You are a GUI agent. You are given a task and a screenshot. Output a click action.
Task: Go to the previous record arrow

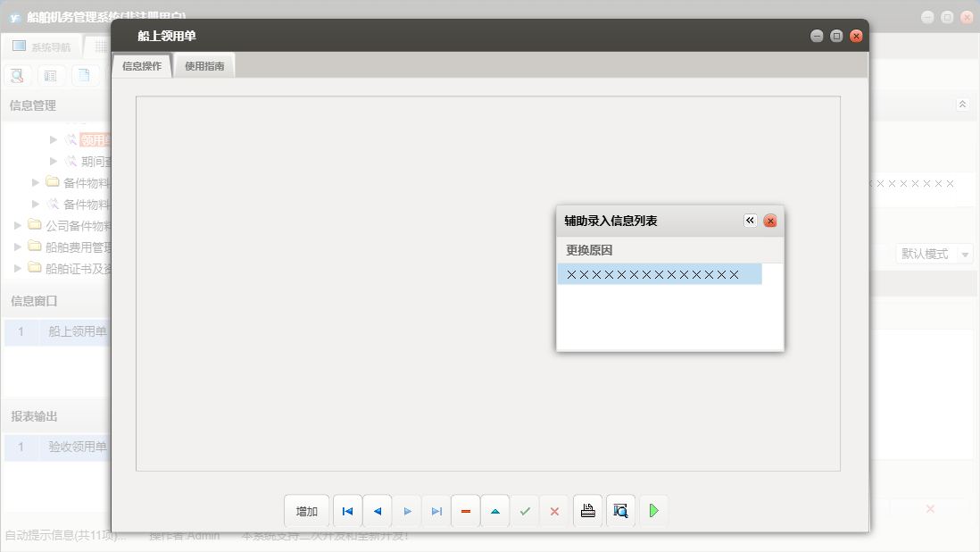[377, 511]
